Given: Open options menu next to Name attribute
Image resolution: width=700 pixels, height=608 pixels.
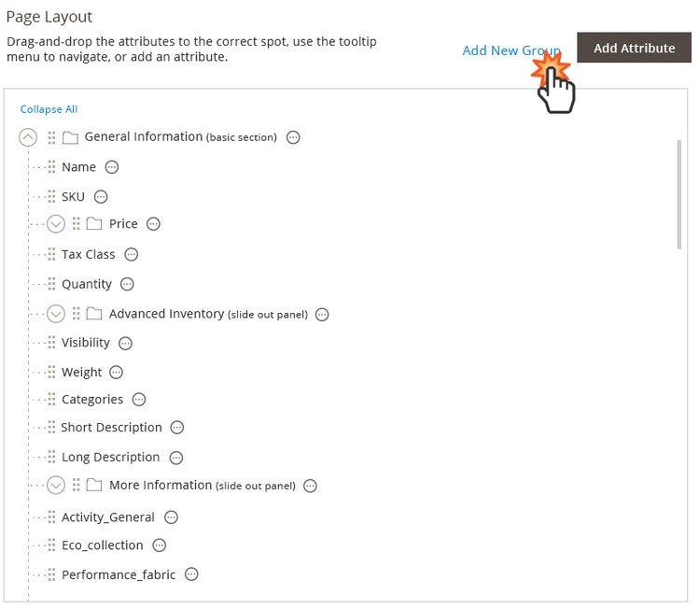Looking at the screenshot, I should (112, 167).
